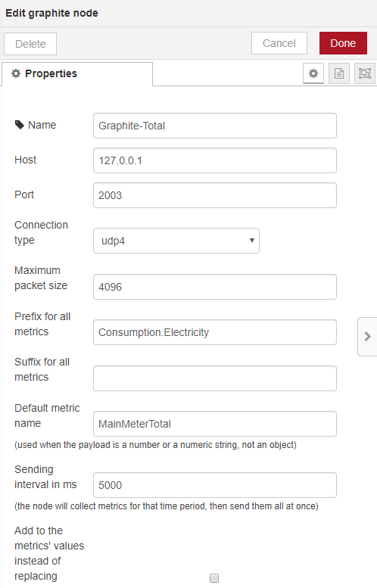Open node description document icon
The height and width of the screenshot is (588, 377).
pos(338,73)
